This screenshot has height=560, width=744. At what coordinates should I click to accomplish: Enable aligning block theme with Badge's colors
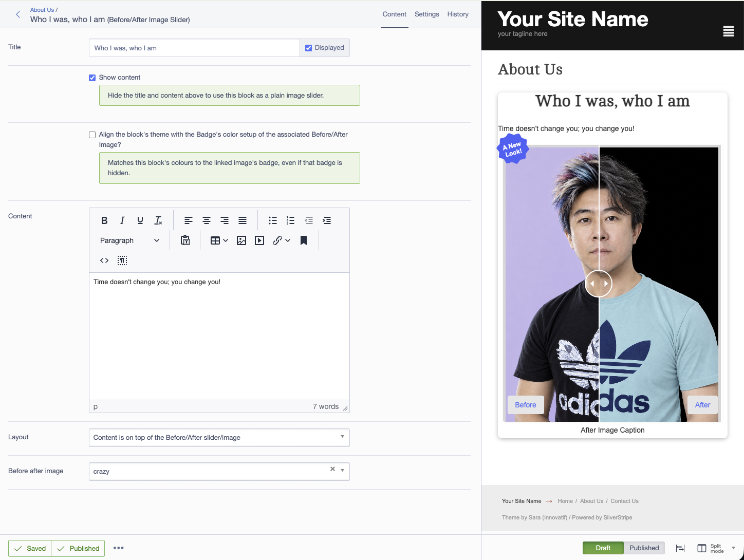coord(92,135)
